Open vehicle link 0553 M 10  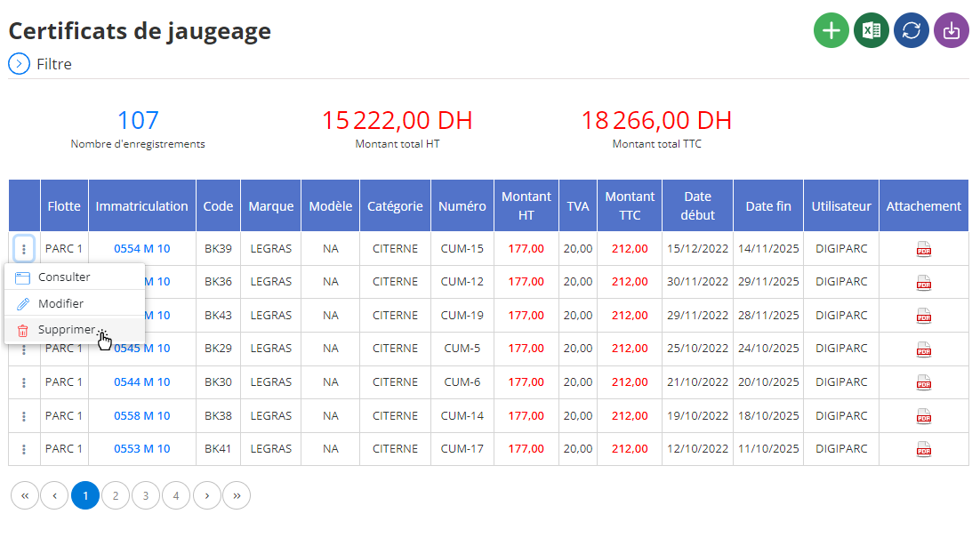pos(142,449)
